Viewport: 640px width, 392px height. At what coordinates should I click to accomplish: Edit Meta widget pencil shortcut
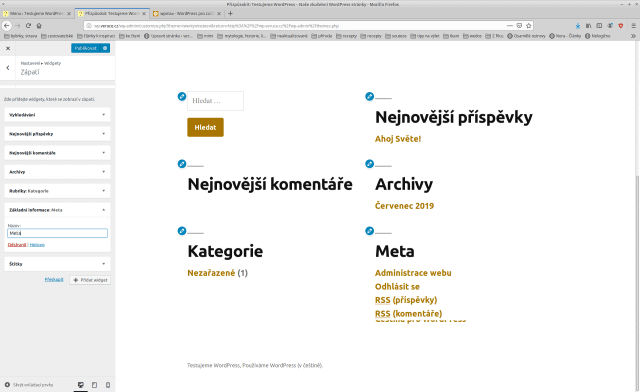[x=369, y=231]
